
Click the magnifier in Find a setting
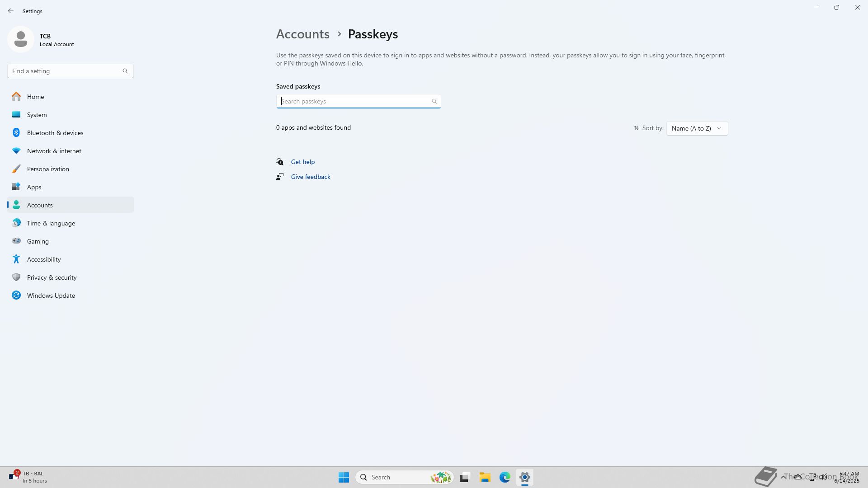point(125,71)
